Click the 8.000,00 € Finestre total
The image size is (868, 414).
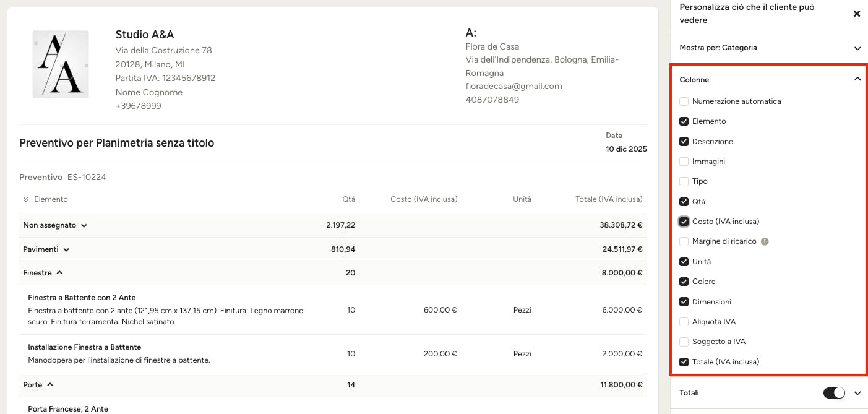[x=622, y=273]
